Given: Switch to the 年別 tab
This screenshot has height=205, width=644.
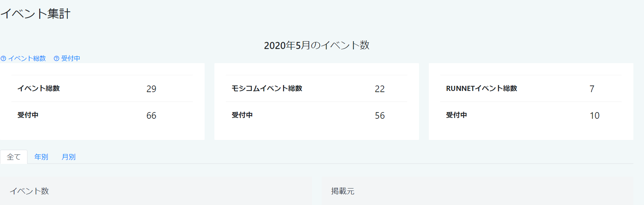Looking at the screenshot, I should (41, 157).
